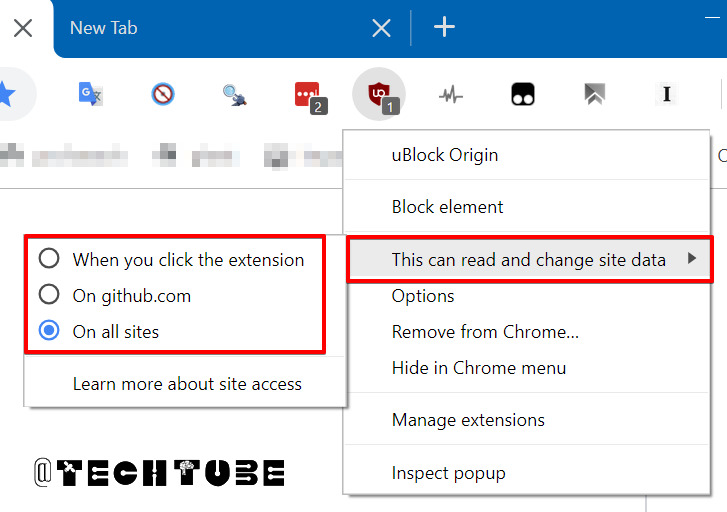Click Remove from Chrome

click(485, 332)
